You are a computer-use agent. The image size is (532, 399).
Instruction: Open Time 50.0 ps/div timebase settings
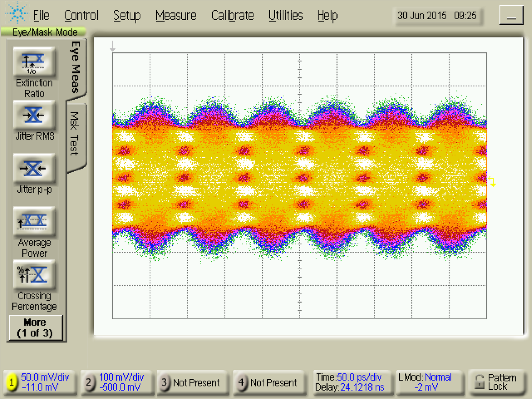(x=349, y=382)
